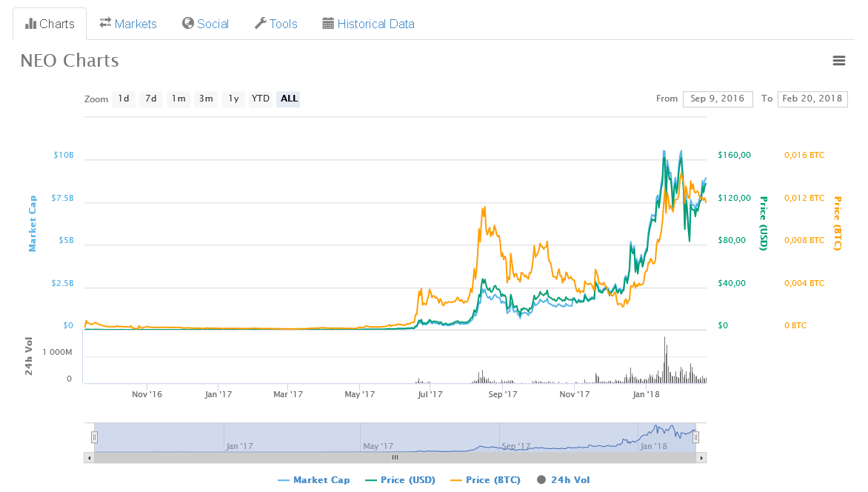Image resolution: width=868 pixels, height=492 pixels.
Task: Click the $2.5B market cap axis label
Action: [62, 283]
